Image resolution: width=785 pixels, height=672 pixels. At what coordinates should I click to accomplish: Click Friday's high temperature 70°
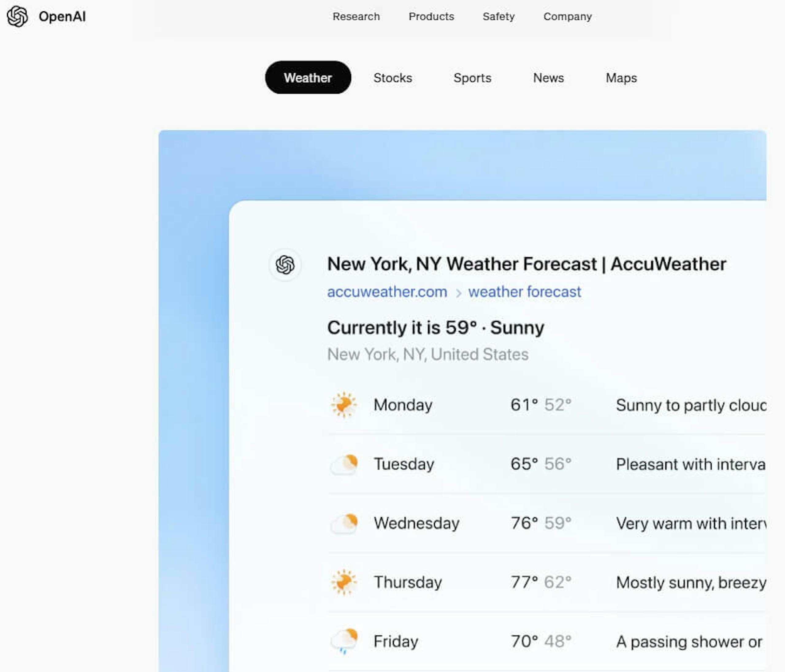(524, 641)
